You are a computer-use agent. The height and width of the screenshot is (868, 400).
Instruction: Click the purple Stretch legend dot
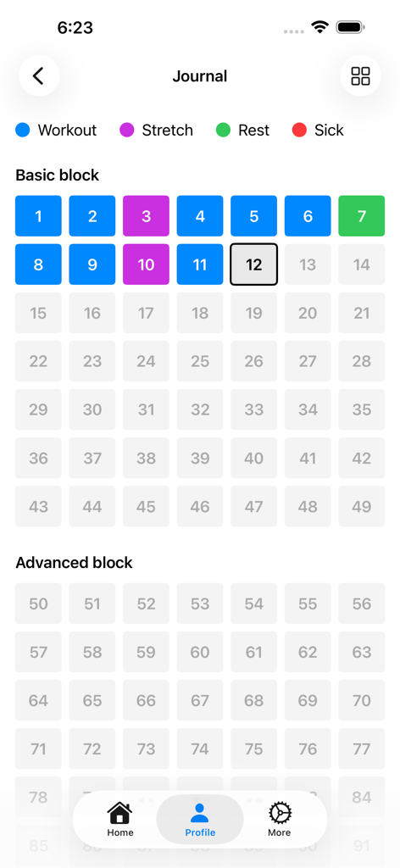126,130
